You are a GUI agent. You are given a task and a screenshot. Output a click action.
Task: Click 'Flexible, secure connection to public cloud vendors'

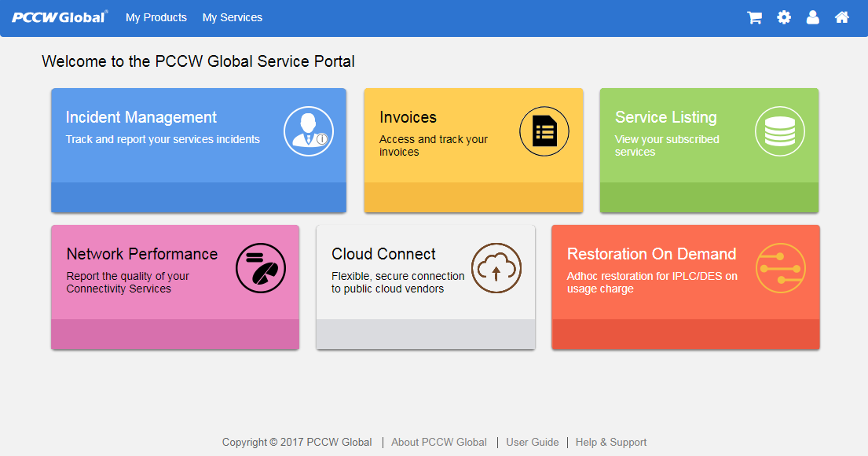[398, 282]
